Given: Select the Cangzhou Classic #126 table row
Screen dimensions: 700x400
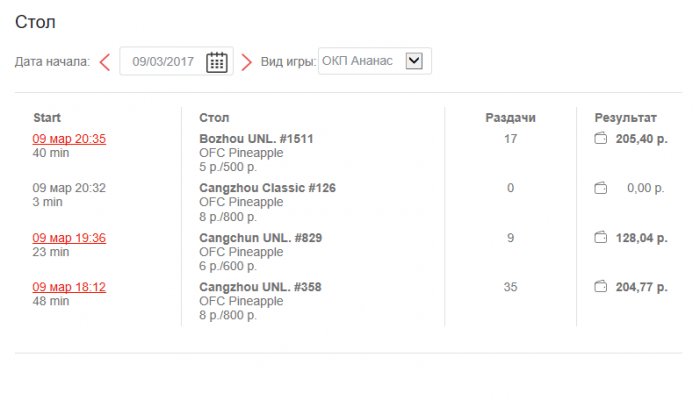Looking at the screenshot, I should coord(268,188).
